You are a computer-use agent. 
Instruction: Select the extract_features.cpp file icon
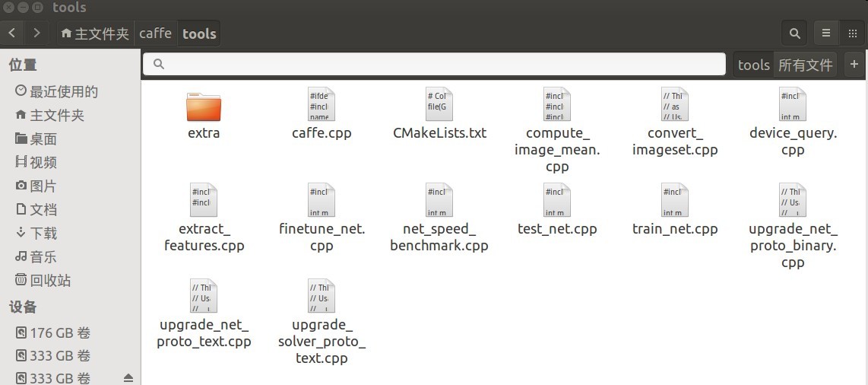pyautogui.click(x=204, y=200)
